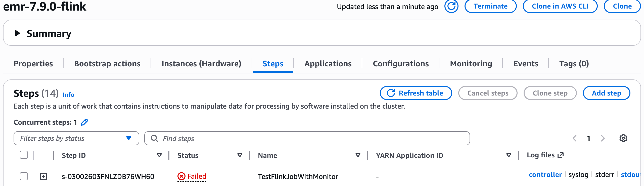Viewport: 644px width, 186px height.
Task: Click the Find steps search field
Action: [x=307, y=138]
